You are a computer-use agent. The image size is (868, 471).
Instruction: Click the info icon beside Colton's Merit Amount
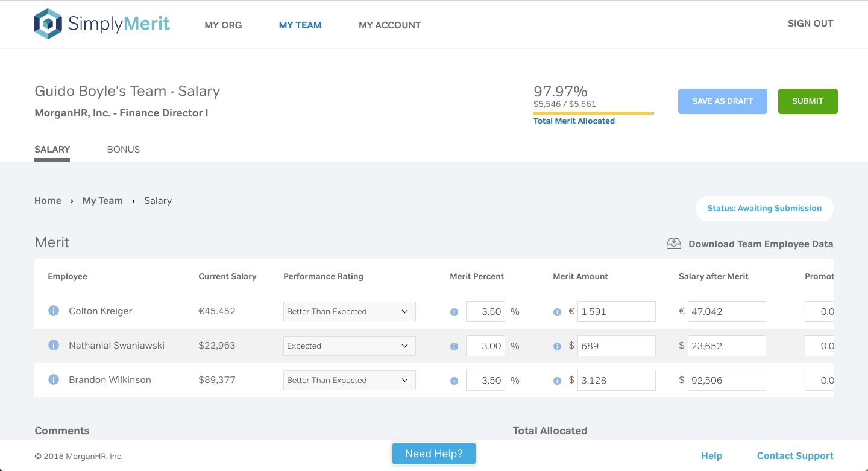tap(557, 312)
